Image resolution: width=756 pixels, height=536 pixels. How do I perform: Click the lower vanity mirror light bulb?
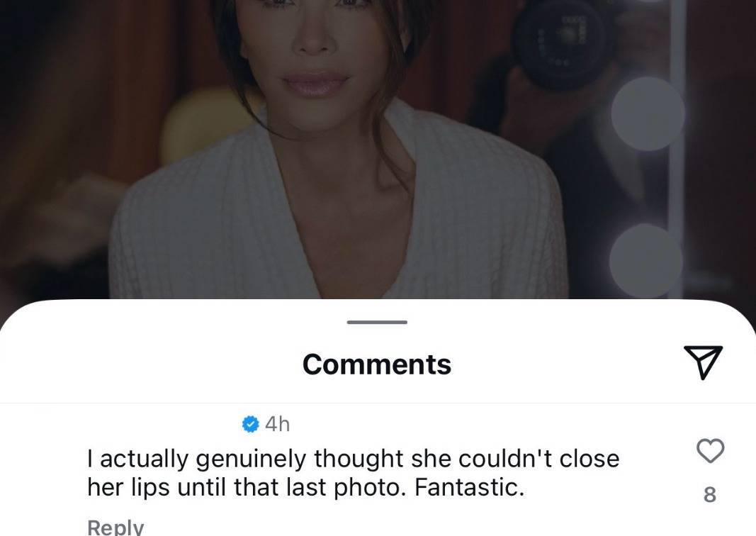tap(645, 260)
